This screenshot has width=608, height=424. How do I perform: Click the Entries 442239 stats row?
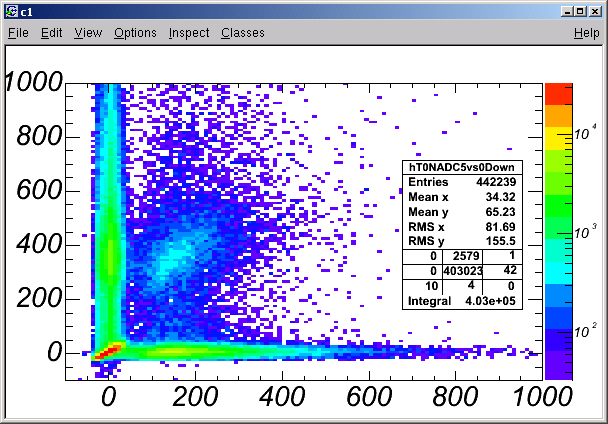[x=462, y=182]
